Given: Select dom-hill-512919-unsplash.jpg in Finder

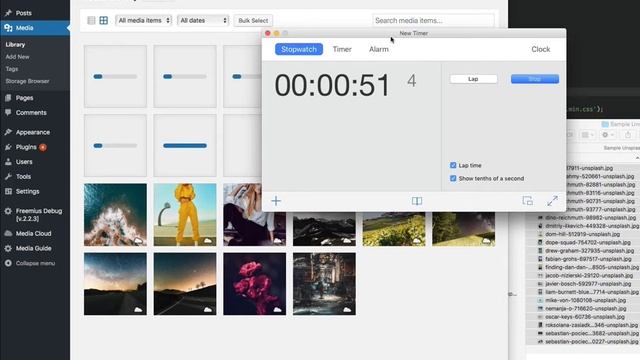Looking at the screenshot, I should (583, 234).
